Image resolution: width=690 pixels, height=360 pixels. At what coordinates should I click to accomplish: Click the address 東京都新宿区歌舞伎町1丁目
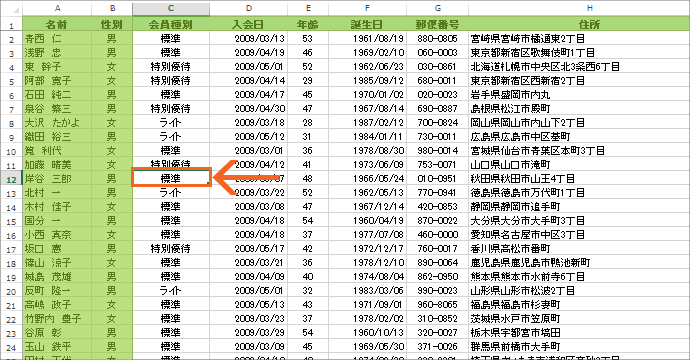532,52
